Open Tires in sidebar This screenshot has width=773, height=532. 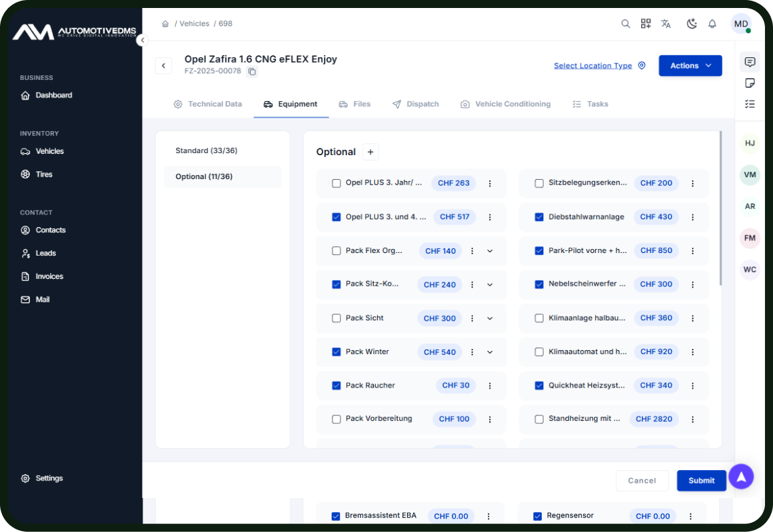pyautogui.click(x=37, y=174)
